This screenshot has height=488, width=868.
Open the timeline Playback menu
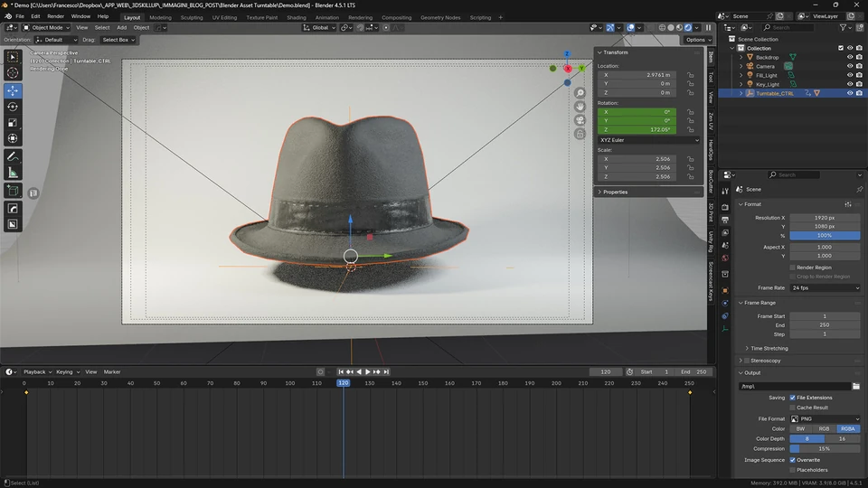click(37, 371)
